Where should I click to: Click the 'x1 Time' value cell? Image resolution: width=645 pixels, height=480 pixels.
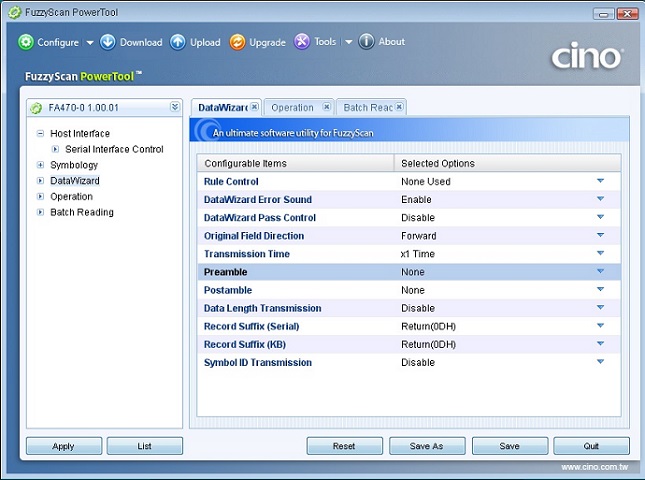point(418,254)
